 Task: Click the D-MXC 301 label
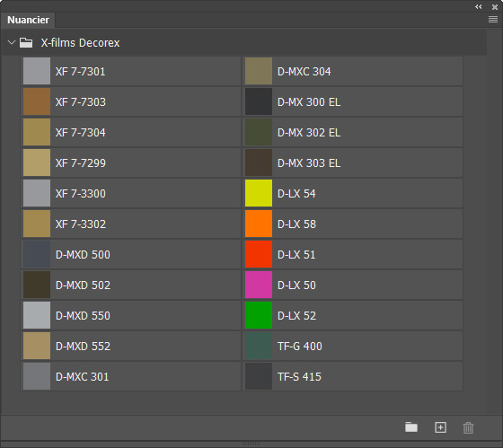pyautogui.click(x=82, y=376)
